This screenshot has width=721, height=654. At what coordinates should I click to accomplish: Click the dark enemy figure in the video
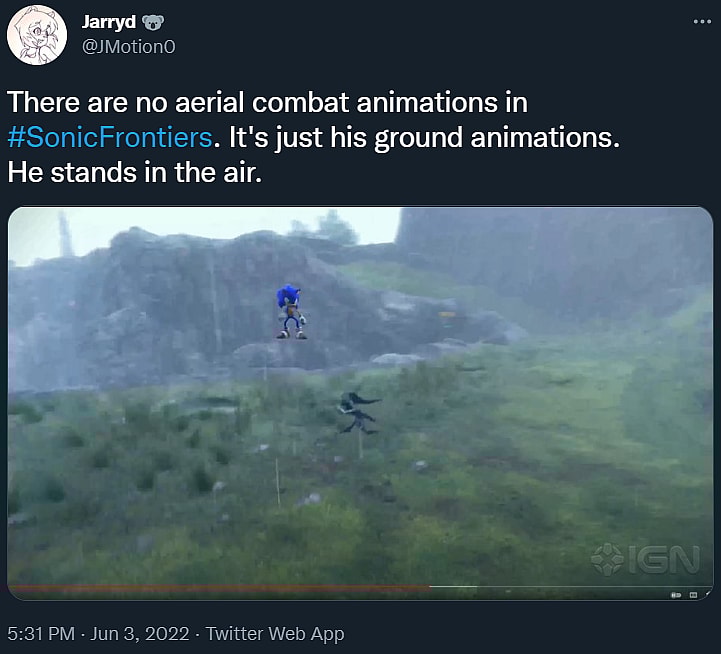(357, 412)
